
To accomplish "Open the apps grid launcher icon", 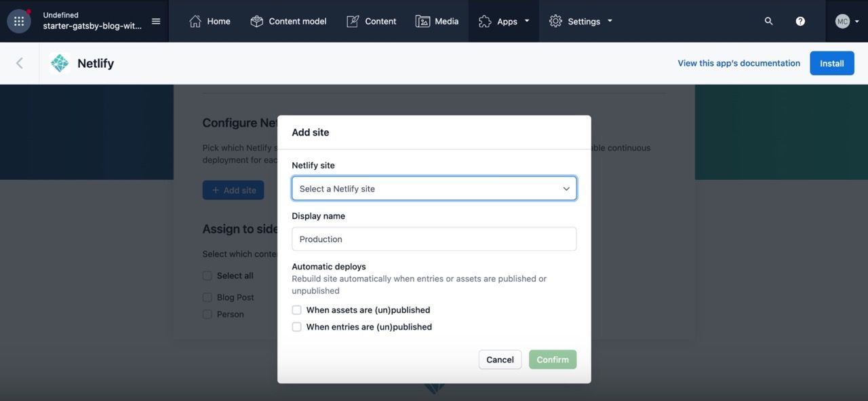I will coord(19,21).
